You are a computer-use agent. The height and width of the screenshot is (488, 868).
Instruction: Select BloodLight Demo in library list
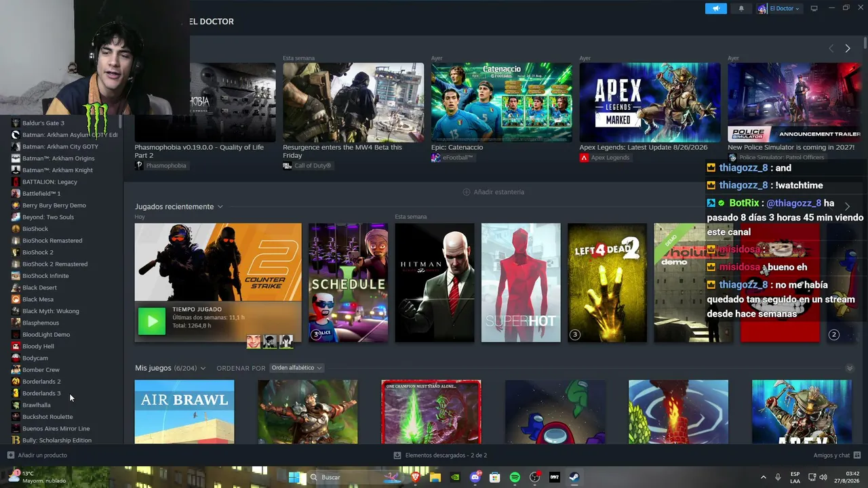point(46,334)
